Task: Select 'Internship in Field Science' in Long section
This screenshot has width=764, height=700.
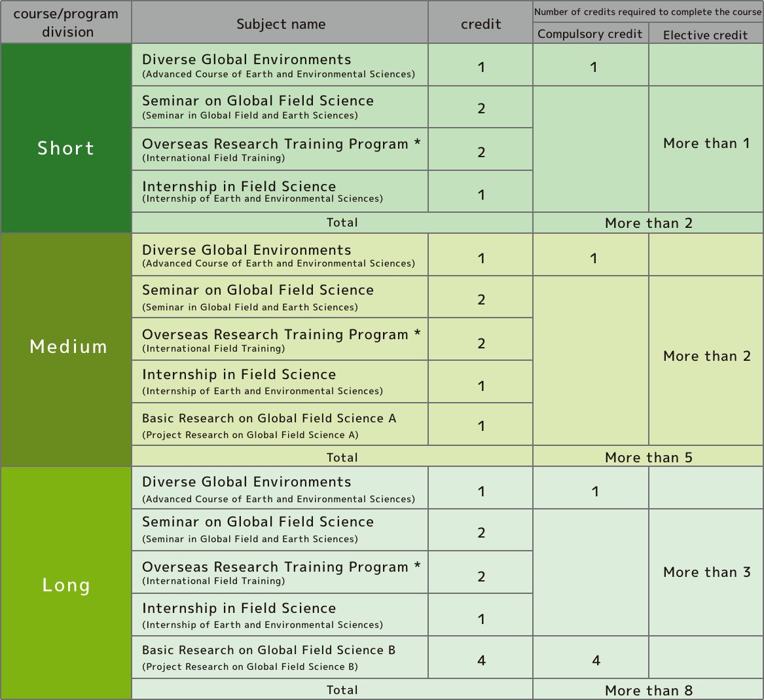Action: pos(239,608)
